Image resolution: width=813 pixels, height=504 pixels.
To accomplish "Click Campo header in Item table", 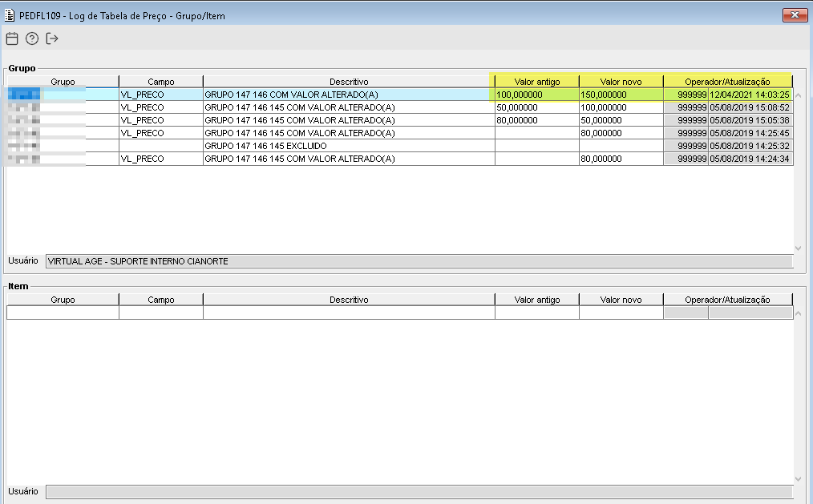I will (160, 300).
